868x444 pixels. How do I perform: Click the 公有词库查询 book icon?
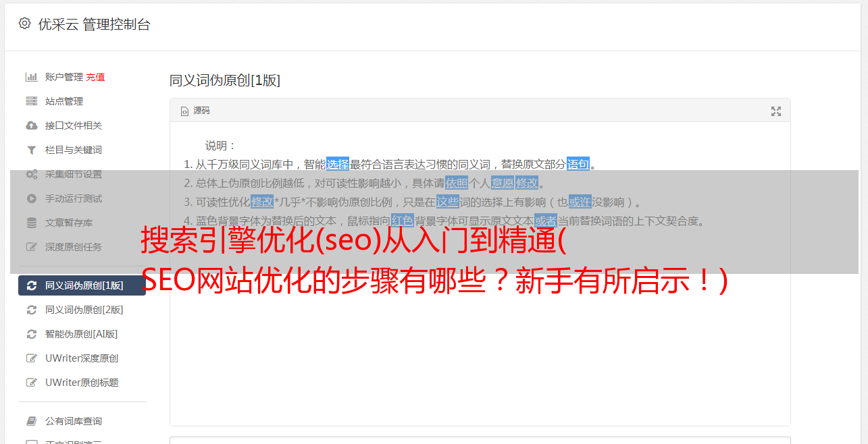31,421
